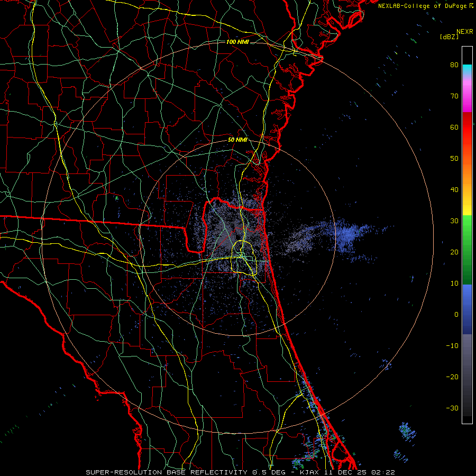Click the yellow beltway loop around Jacksonville
Screen dimensions: 476x476
244,258
